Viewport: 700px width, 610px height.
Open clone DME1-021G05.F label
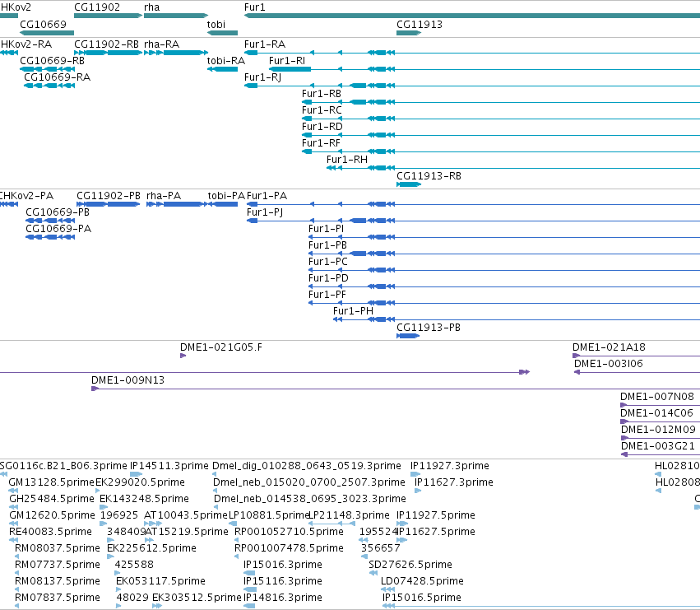pyautogui.click(x=221, y=347)
